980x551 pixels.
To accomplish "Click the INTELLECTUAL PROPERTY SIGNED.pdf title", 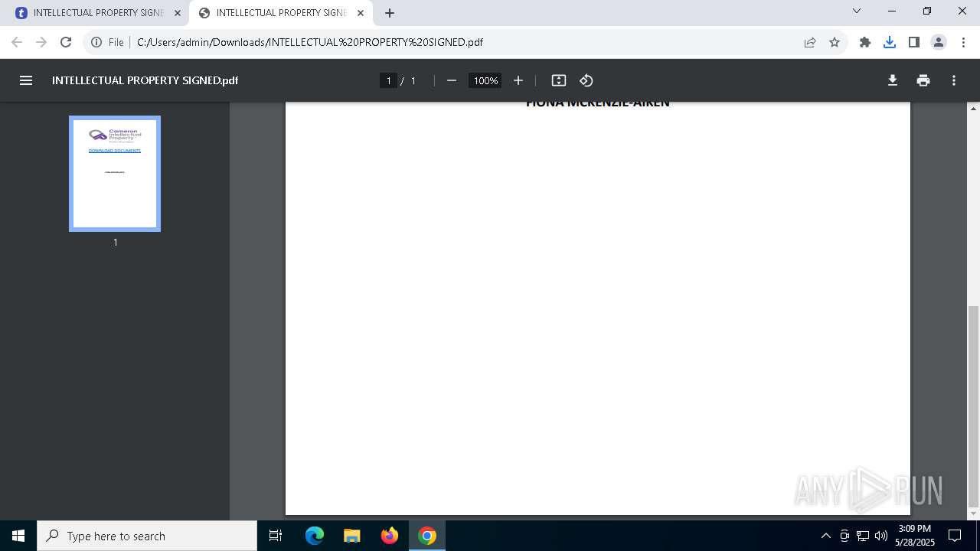I will pyautogui.click(x=145, y=80).
